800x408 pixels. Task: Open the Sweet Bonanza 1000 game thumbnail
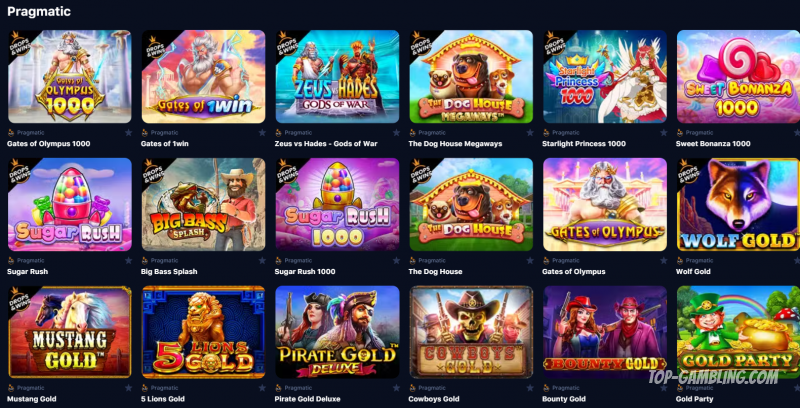coord(738,76)
